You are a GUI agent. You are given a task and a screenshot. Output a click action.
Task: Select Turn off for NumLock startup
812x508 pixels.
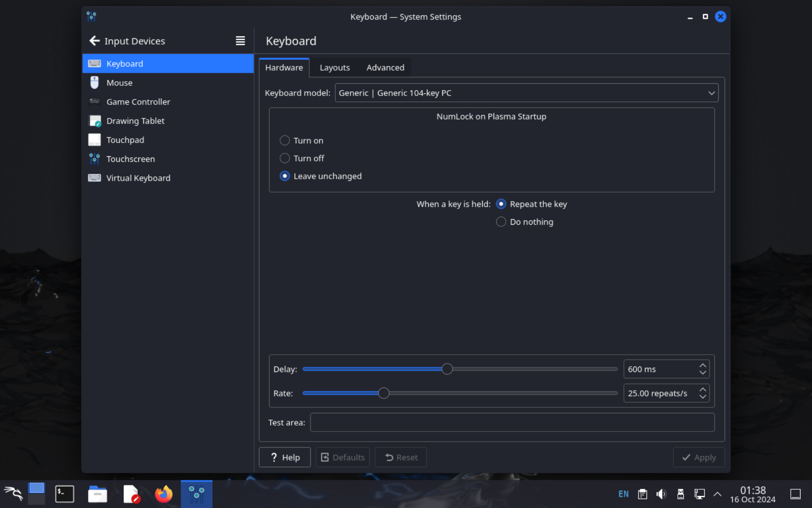pos(284,158)
